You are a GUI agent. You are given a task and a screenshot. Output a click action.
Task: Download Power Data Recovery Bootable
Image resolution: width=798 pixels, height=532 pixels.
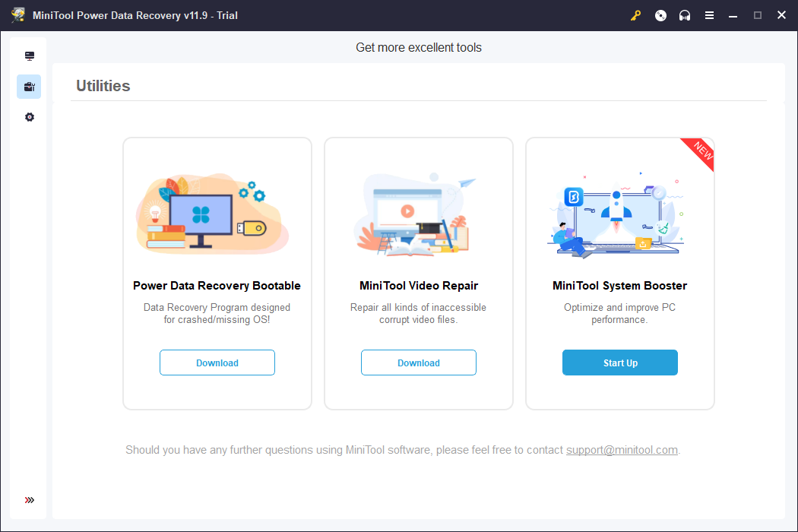click(217, 363)
